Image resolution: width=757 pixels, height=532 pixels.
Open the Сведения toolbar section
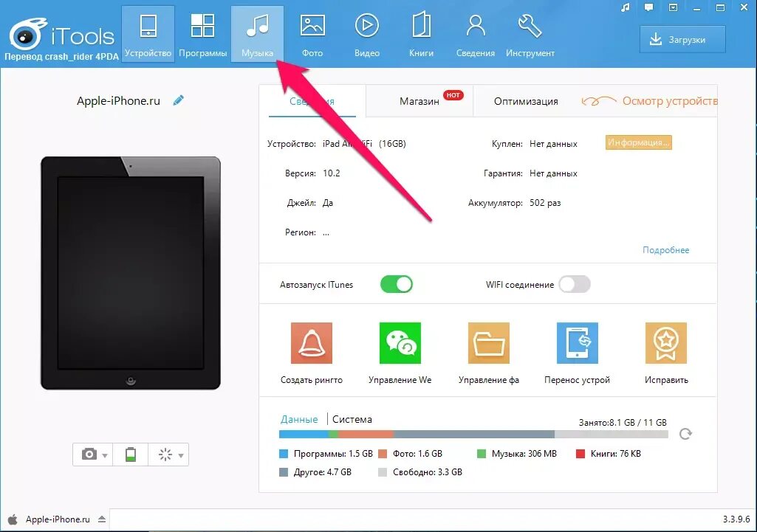coord(476,34)
